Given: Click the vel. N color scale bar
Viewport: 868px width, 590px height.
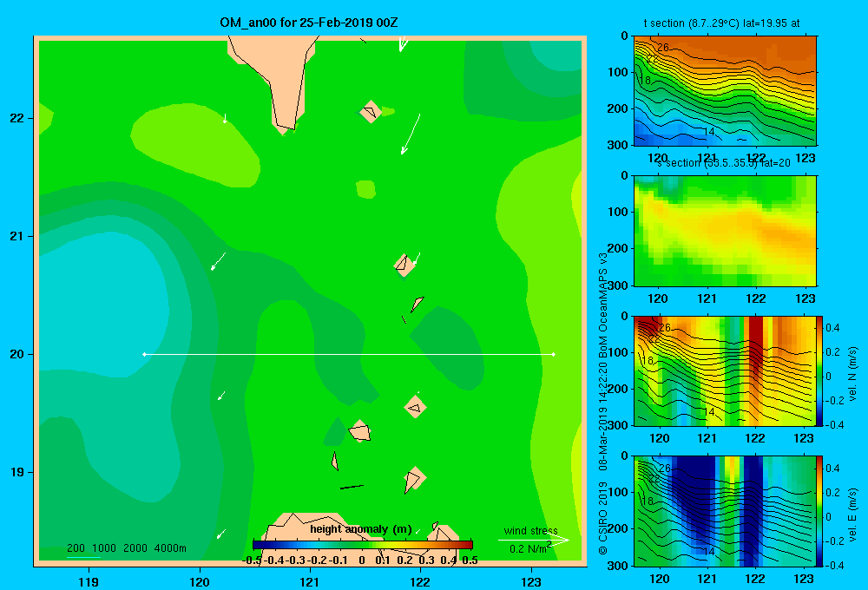Looking at the screenshot, I should pos(819,370).
